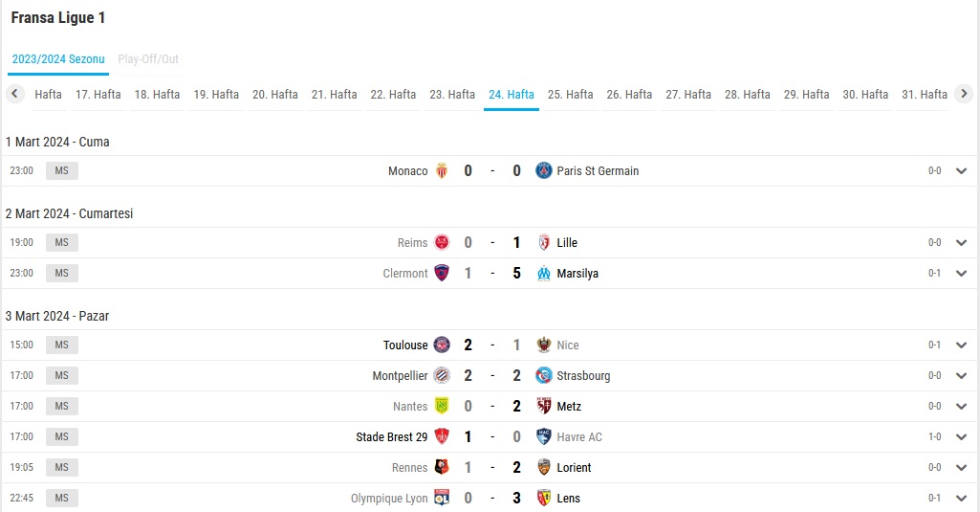
Task: Show next weeks with right arrow button
Action: point(964,94)
